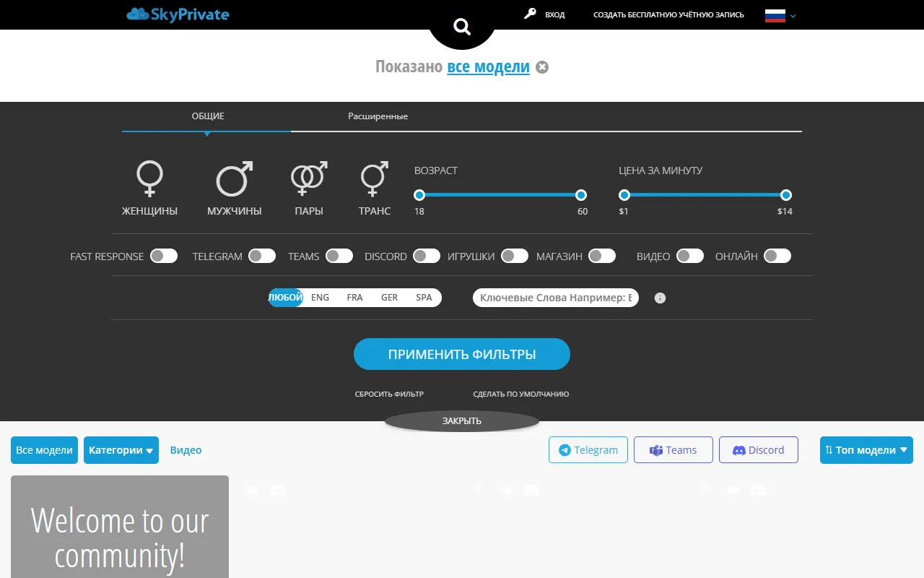924x578 pixels.
Task: Switch to the Расширенные tab
Action: point(378,116)
